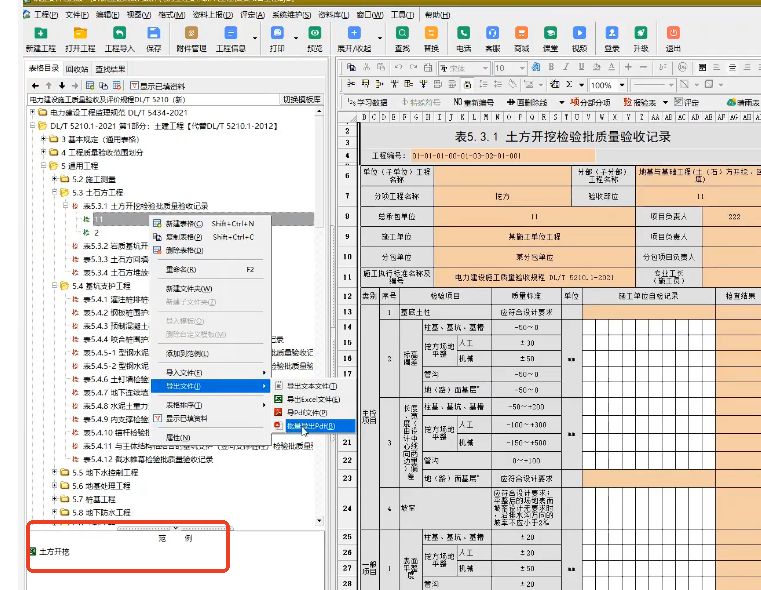Open a project with 打开工程 icon
Viewport: 761px width, 590px height.
[80, 33]
